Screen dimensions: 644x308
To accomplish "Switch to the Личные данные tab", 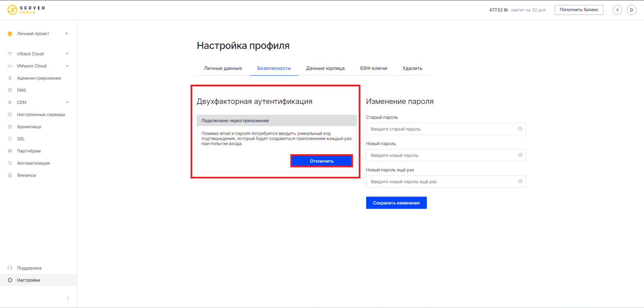I will pyautogui.click(x=223, y=68).
